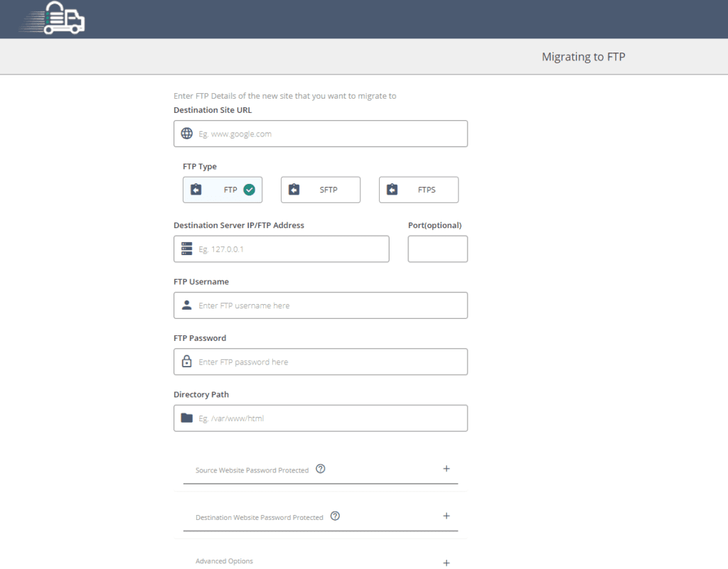The width and height of the screenshot is (728, 569).
Task: Click the 'Destination Site URL' label
Action: pyautogui.click(x=213, y=110)
